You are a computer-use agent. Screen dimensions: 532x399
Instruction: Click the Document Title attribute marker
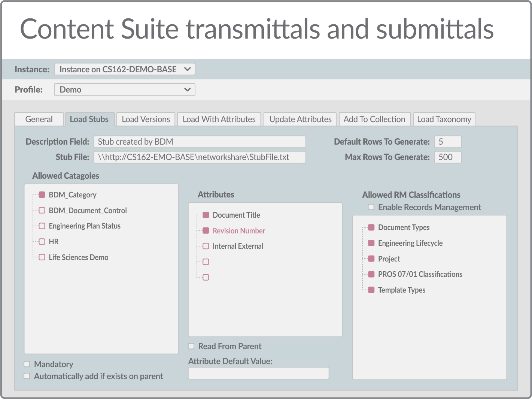(x=206, y=215)
